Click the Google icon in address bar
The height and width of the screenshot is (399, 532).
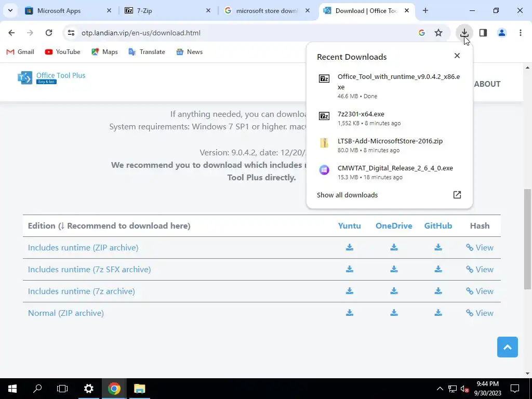click(422, 33)
